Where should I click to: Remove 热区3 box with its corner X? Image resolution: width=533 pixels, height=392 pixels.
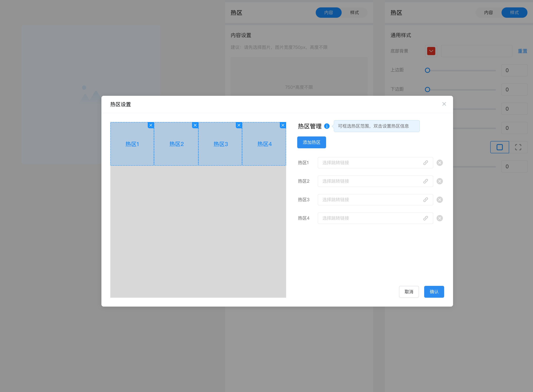[x=239, y=125]
